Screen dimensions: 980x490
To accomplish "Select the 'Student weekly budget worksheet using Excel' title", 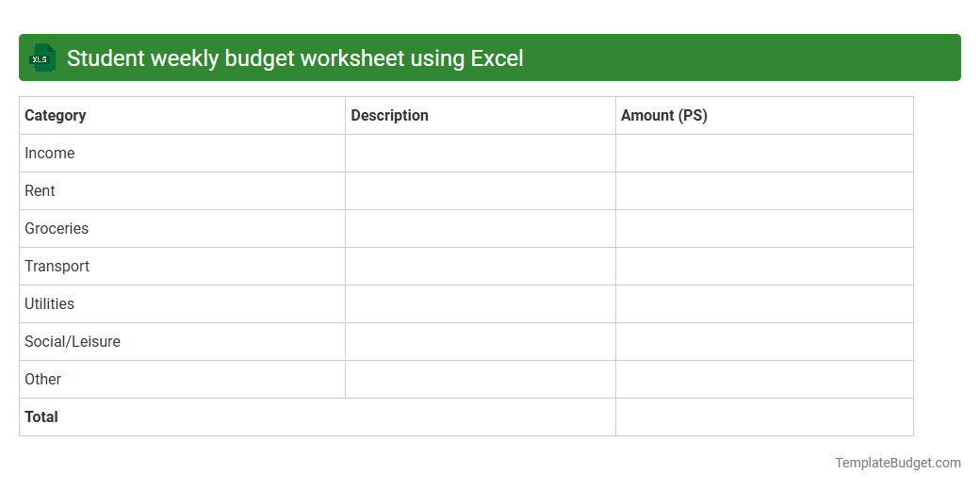I will click(x=295, y=58).
